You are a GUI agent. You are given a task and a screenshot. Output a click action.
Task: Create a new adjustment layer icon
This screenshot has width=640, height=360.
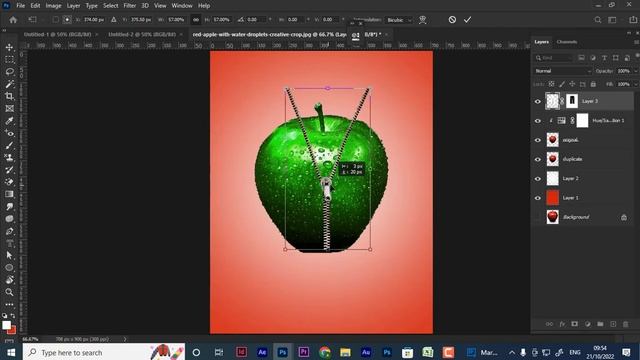coord(588,324)
